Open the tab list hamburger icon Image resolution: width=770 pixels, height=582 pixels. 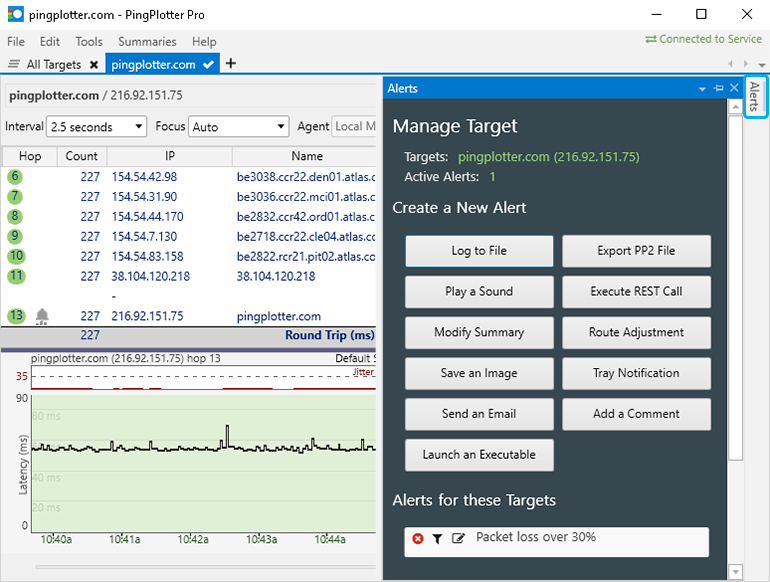coord(13,65)
